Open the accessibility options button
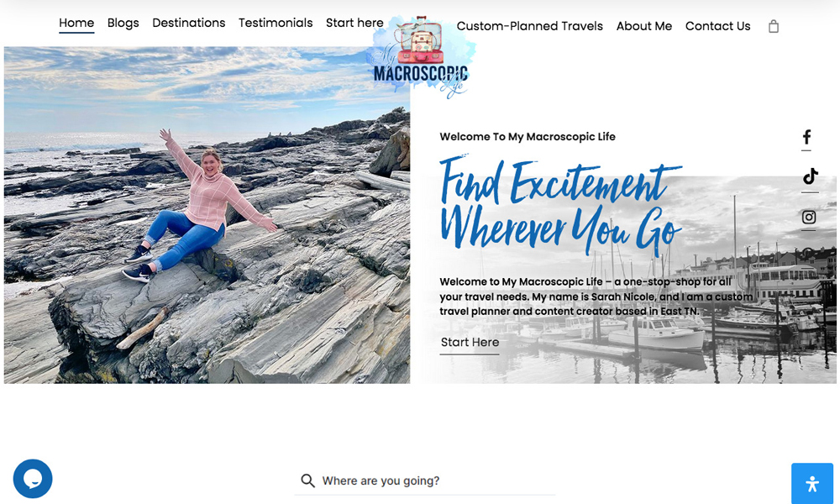840x504 pixels. [x=812, y=484]
